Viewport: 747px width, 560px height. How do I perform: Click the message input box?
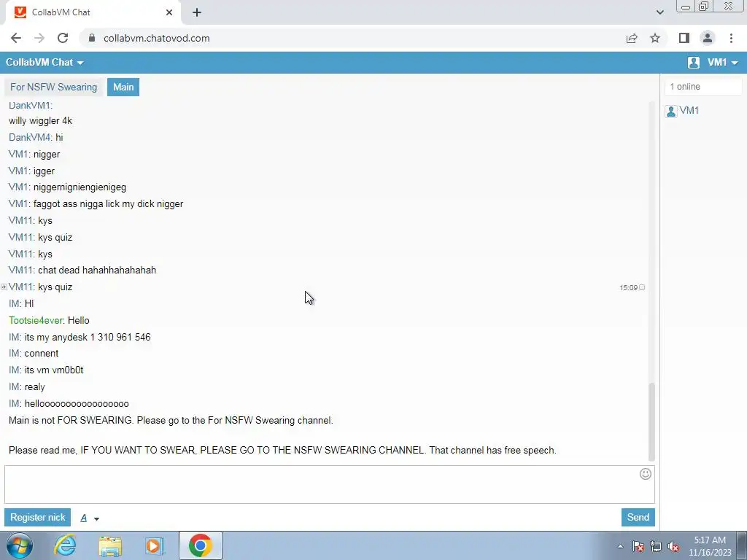point(330,485)
